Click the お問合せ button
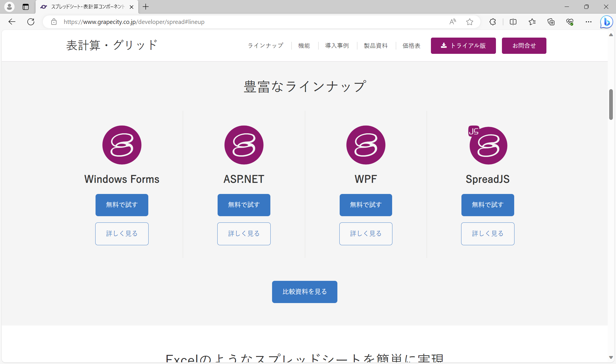Image resolution: width=616 pixels, height=364 pixels. (x=524, y=46)
